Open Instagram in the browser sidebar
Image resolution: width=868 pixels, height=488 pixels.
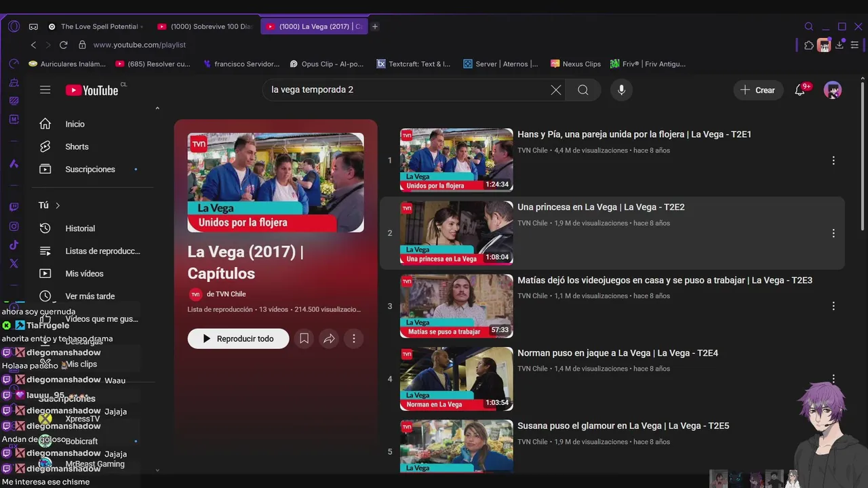[x=14, y=226]
